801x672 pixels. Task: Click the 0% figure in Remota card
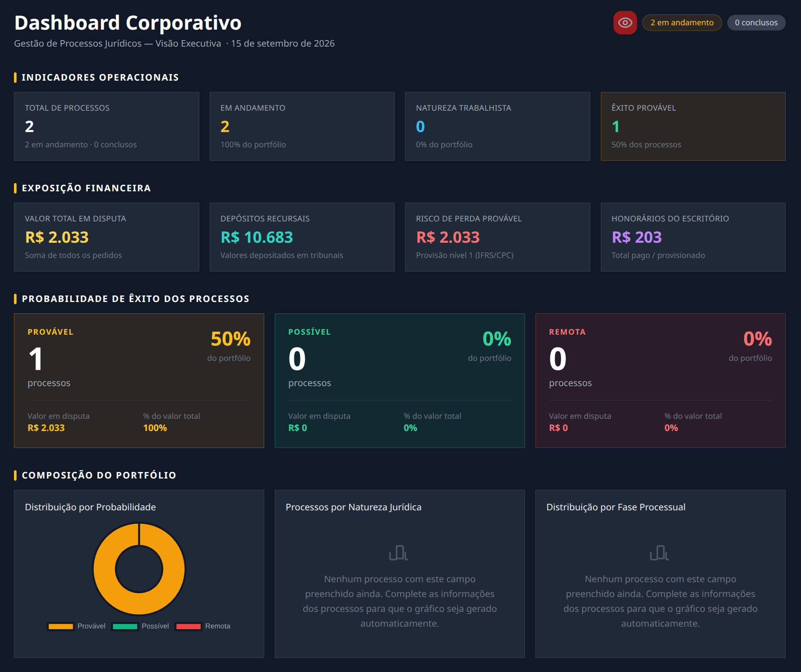click(x=757, y=339)
